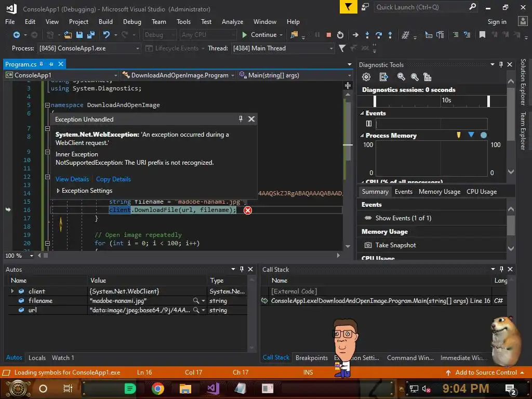The image size is (532, 399).
Task: Open the Process dropdown
Action: click(137, 48)
